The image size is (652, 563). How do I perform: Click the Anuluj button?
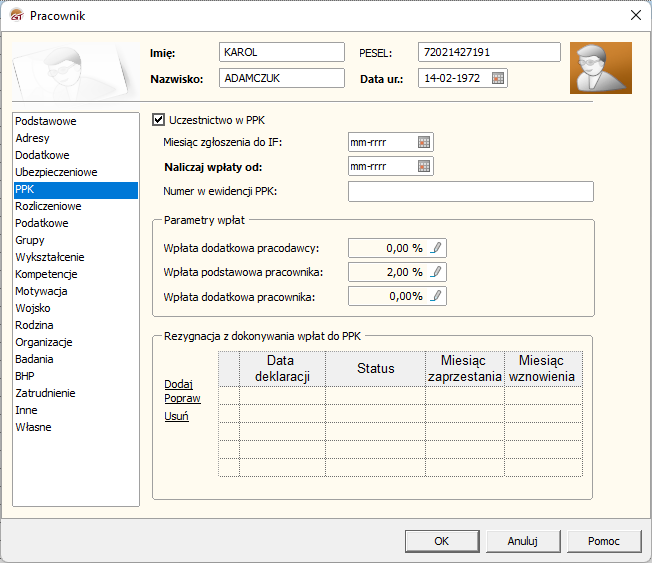(523, 541)
